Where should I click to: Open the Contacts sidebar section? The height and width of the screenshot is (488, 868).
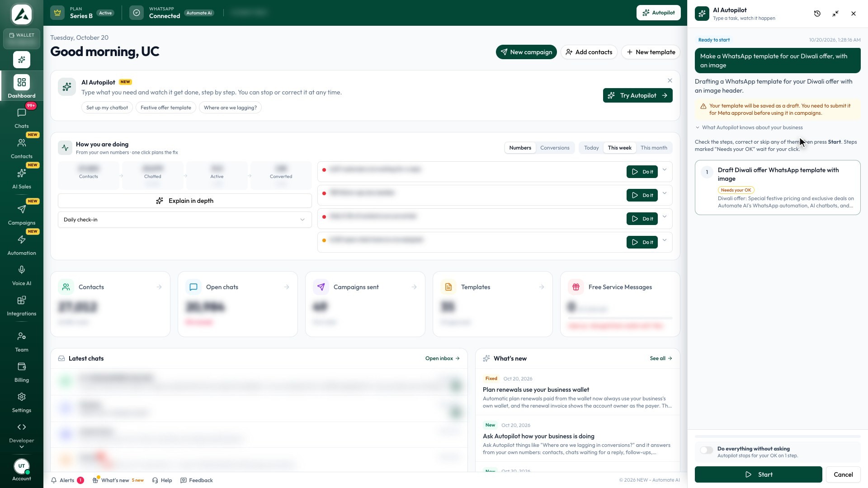tap(21, 148)
